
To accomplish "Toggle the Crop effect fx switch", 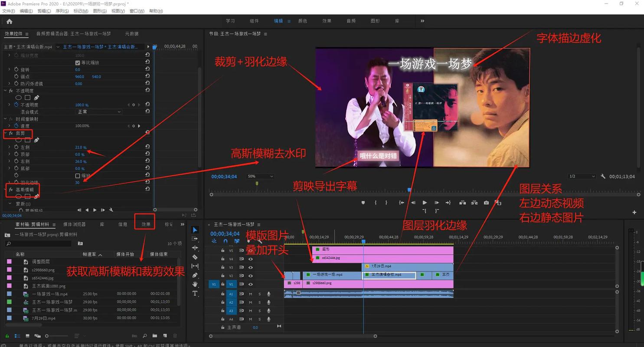I will [11, 133].
